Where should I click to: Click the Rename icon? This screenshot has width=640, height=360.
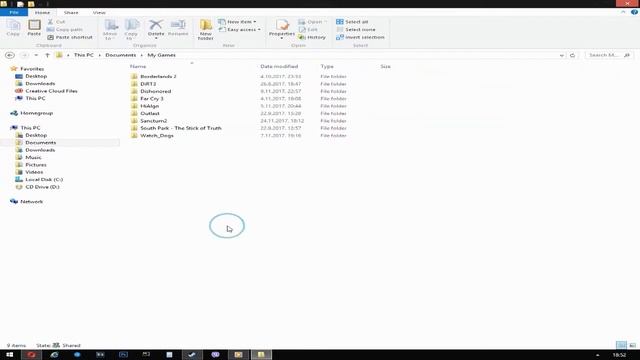click(x=178, y=28)
